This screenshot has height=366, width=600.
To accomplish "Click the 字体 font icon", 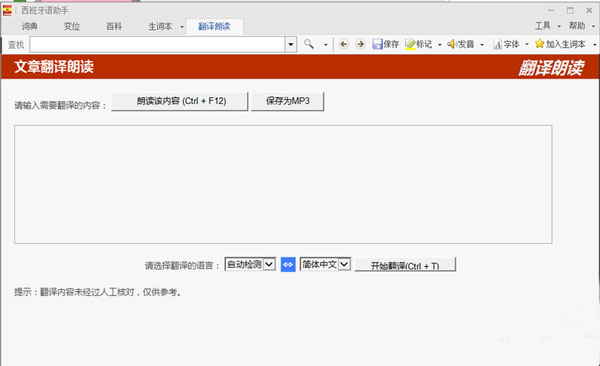I will pos(497,44).
